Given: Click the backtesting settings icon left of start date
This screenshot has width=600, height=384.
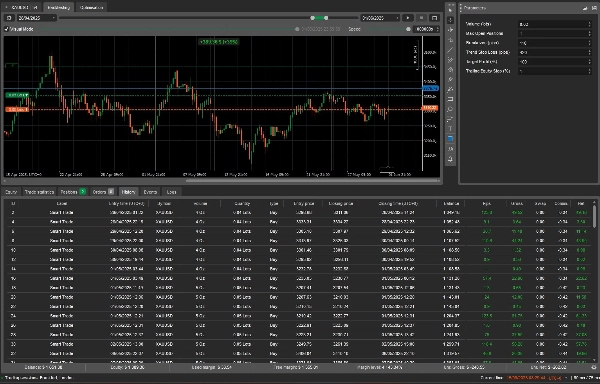Looking at the screenshot, I should pyautogui.click(x=9, y=18).
